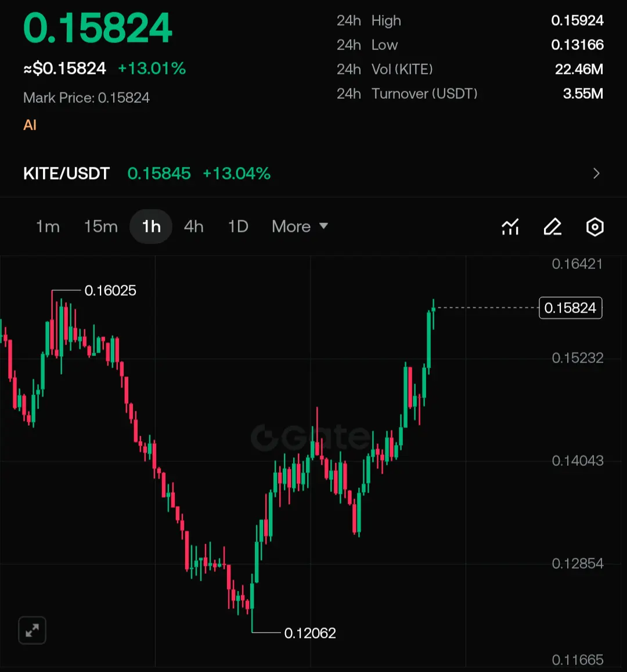Viewport: 627px width, 672px height.
Task: Click the 24h Turnover (USDT) label
Action: click(x=407, y=94)
